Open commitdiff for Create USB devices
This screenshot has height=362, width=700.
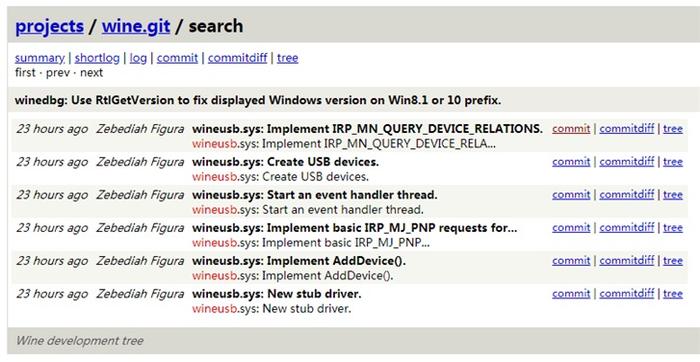pos(627,162)
